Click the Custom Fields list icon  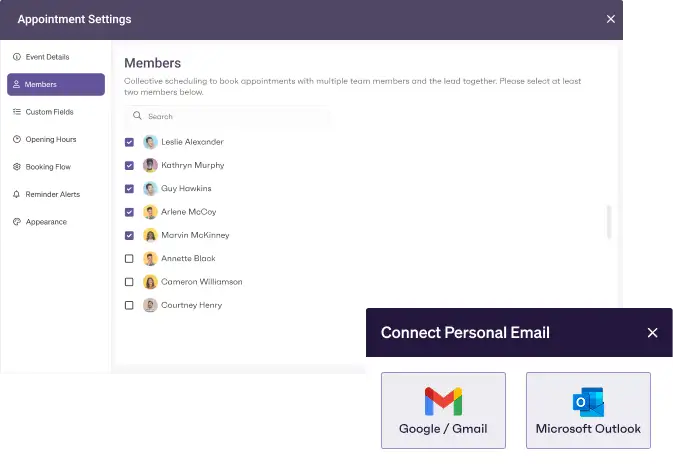click(x=17, y=112)
